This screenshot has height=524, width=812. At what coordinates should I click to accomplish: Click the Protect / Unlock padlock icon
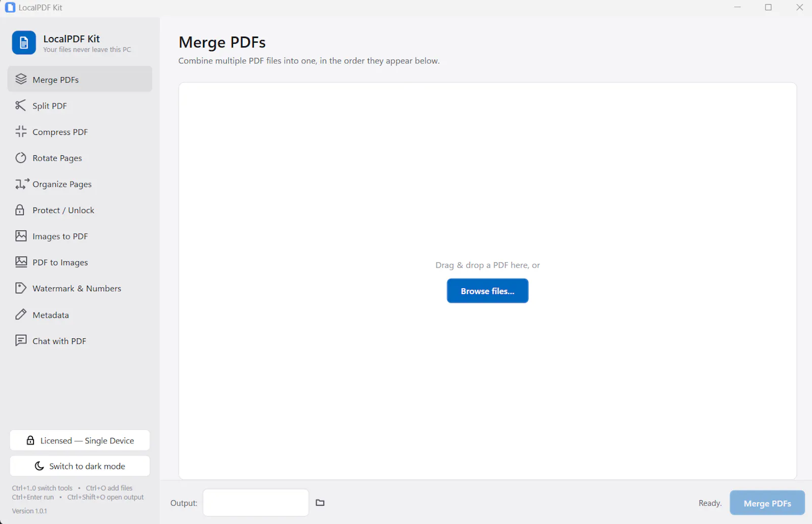click(x=20, y=210)
